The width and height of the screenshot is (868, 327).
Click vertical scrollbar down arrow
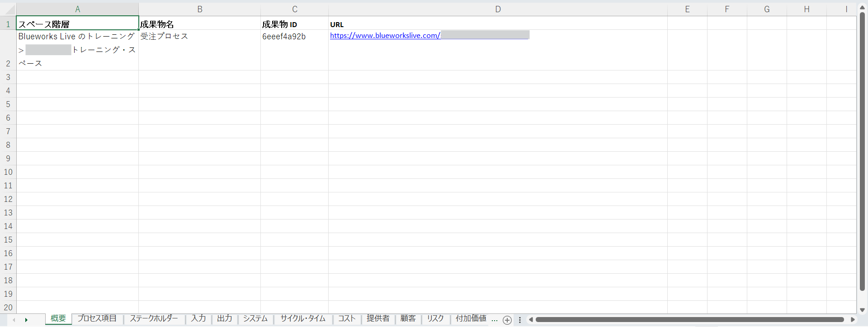(x=862, y=310)
